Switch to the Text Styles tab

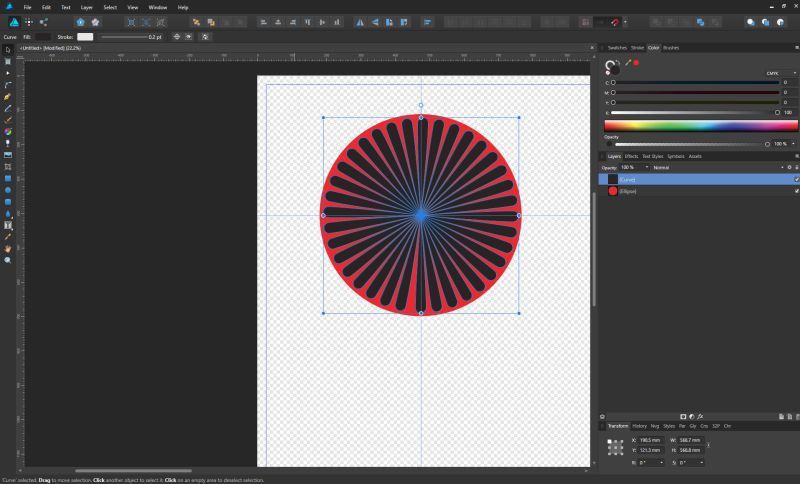653,157
